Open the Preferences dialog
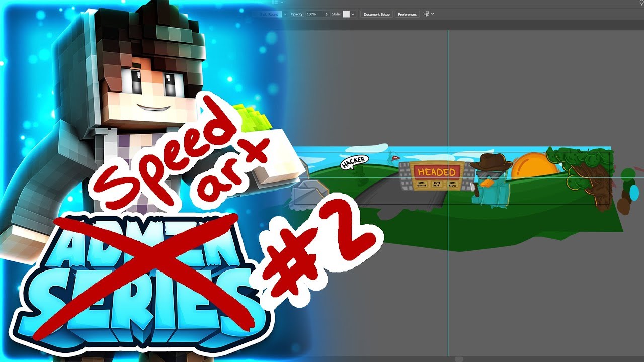Image resolution: width=644 pixels, height=362 pixels. point(407,14)
